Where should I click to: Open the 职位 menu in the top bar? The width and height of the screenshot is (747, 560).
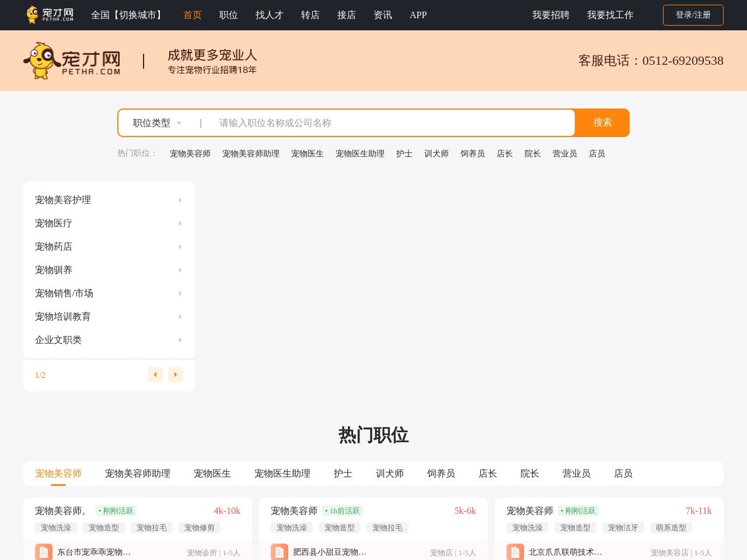point(228,15)
